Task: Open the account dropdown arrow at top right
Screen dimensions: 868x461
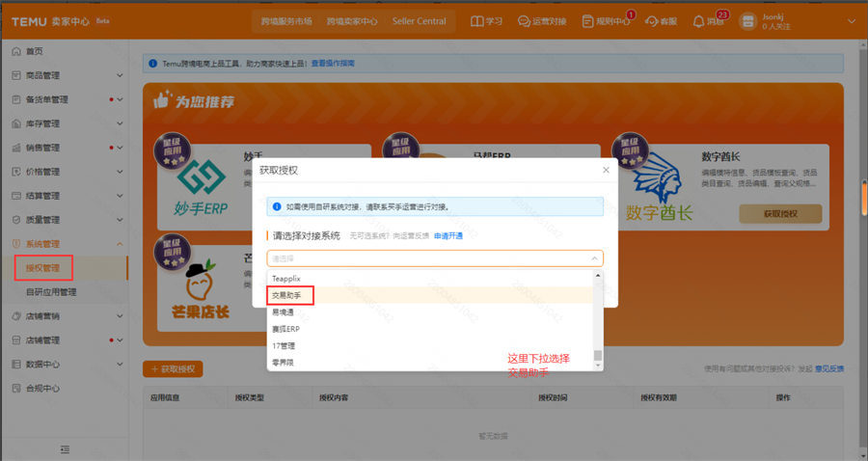Action: 852,21
